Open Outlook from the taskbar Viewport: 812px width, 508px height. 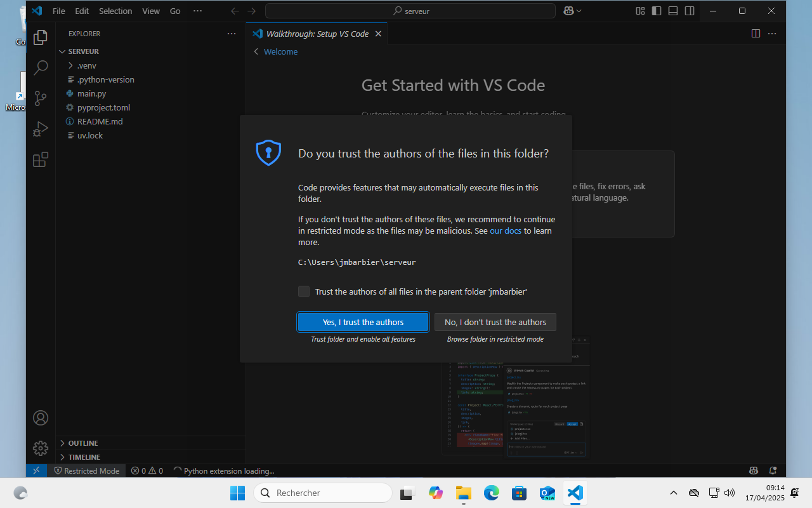click(547, 493)
